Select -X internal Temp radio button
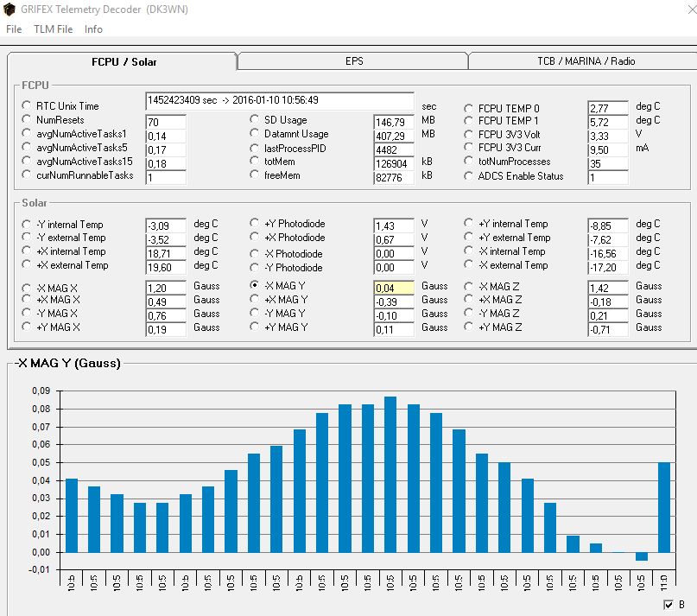The height and width of the screenshot is (616, 697). pyautogui.click(x=468, y=251)
